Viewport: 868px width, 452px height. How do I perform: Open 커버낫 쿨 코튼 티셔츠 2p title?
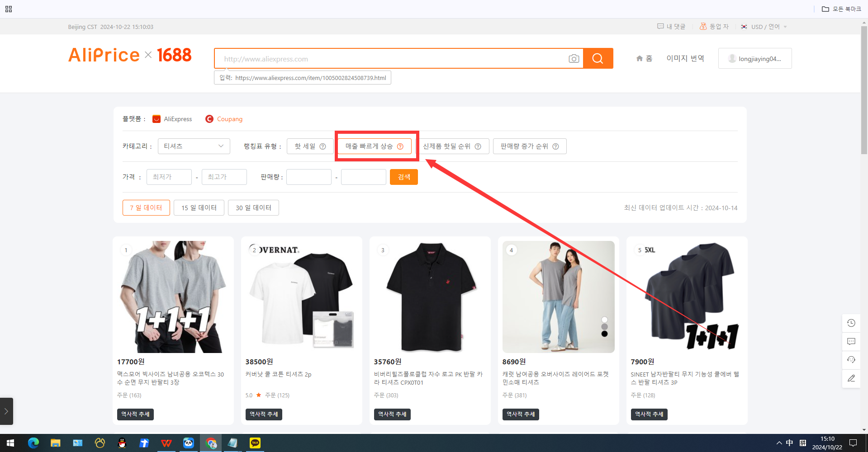(279, 374)
